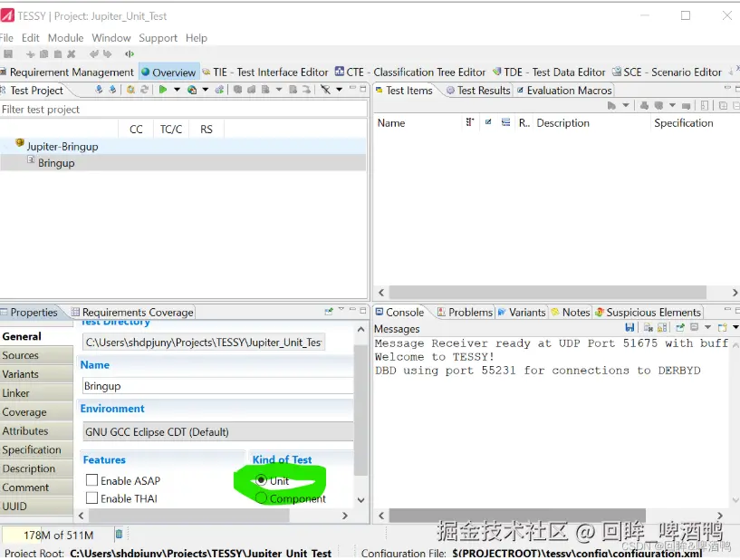This screenshot has width=740, height=560.
Task: Click the Save icon in main toolbar
Action: 8,53
